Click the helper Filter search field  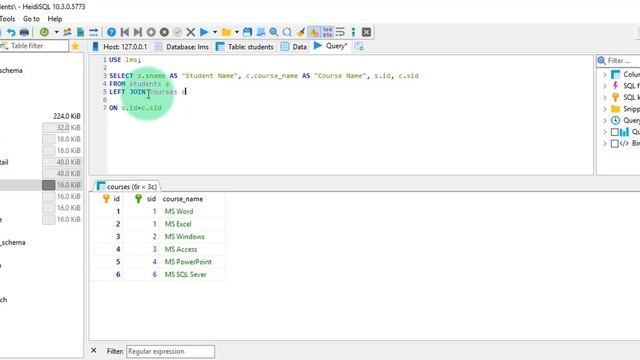click(x=623, y=61)
